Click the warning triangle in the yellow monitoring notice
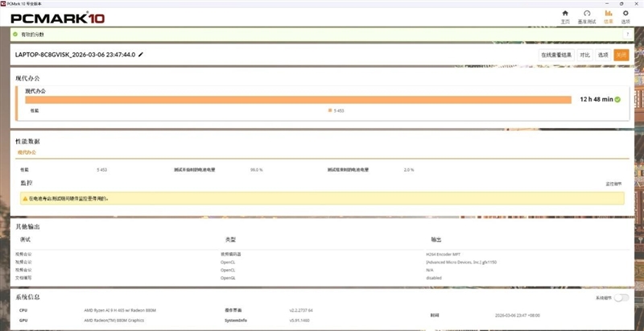644x331 pixels. click(25, 198)
